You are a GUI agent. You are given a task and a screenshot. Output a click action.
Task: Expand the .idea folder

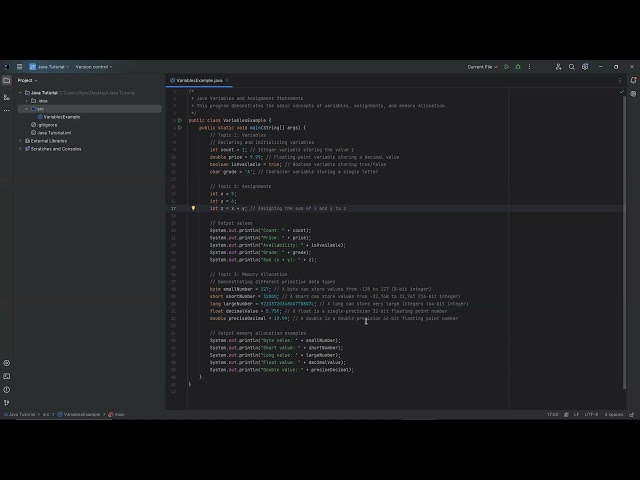pyautogui.click(x=27, y=101)
